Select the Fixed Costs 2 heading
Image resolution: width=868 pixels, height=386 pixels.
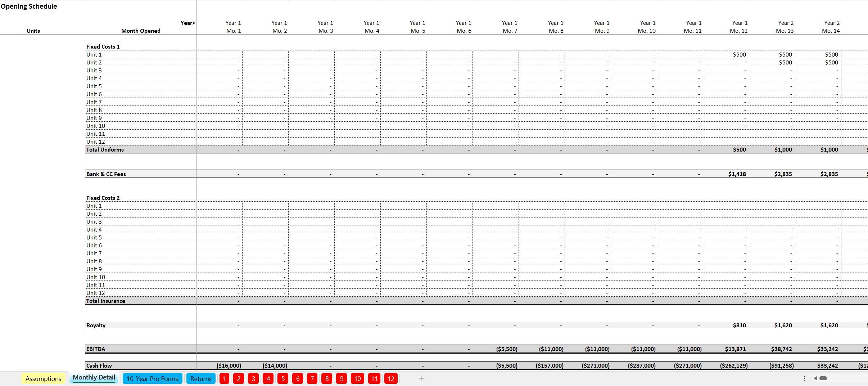coord(103,198)
